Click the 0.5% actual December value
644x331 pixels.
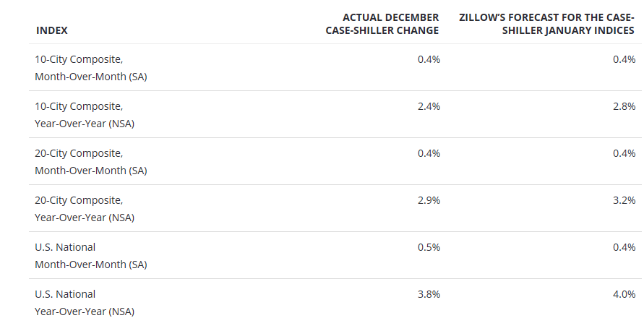pyautogui.click(x=429, y=247)
